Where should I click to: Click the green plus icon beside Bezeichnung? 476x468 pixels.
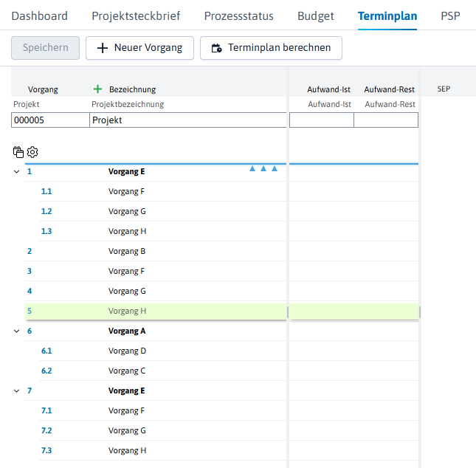point(97,89)
